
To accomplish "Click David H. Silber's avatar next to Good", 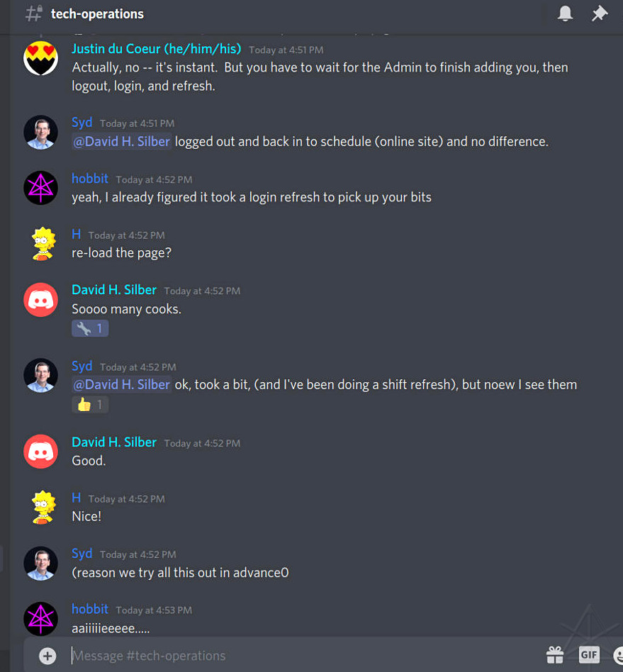I will [40, 452].
